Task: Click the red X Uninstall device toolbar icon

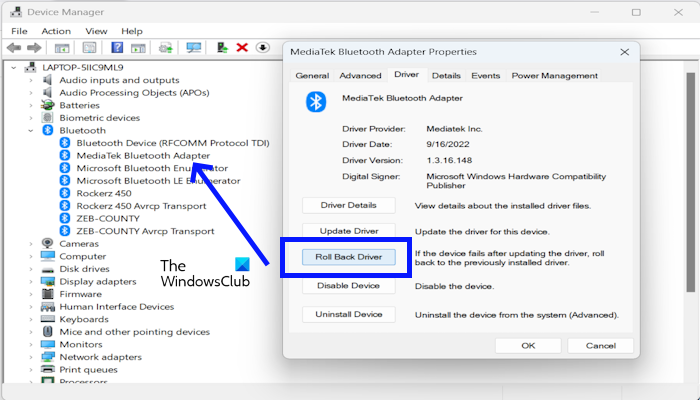Action: point(242,47)
